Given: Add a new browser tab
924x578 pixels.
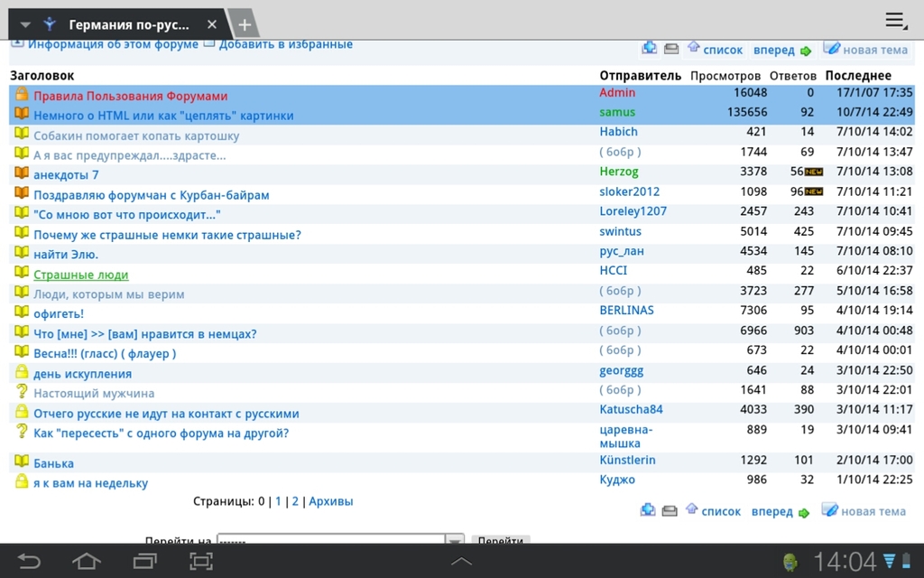Looking at the screenshot, I should click(245, 24).
